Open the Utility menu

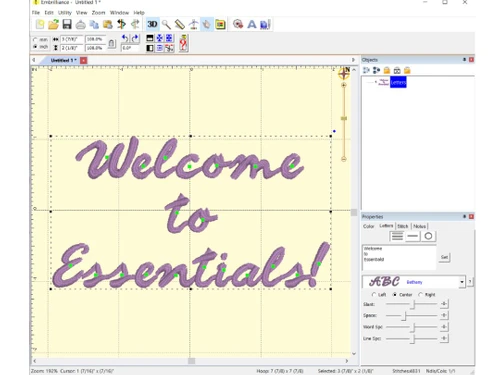pos(65,13)
